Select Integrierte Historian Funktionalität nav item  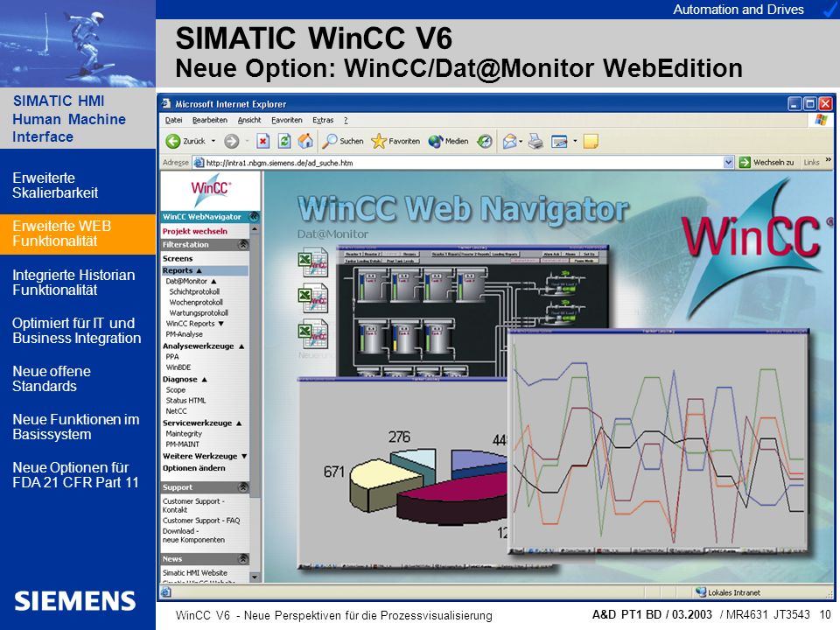click(73, 283)
